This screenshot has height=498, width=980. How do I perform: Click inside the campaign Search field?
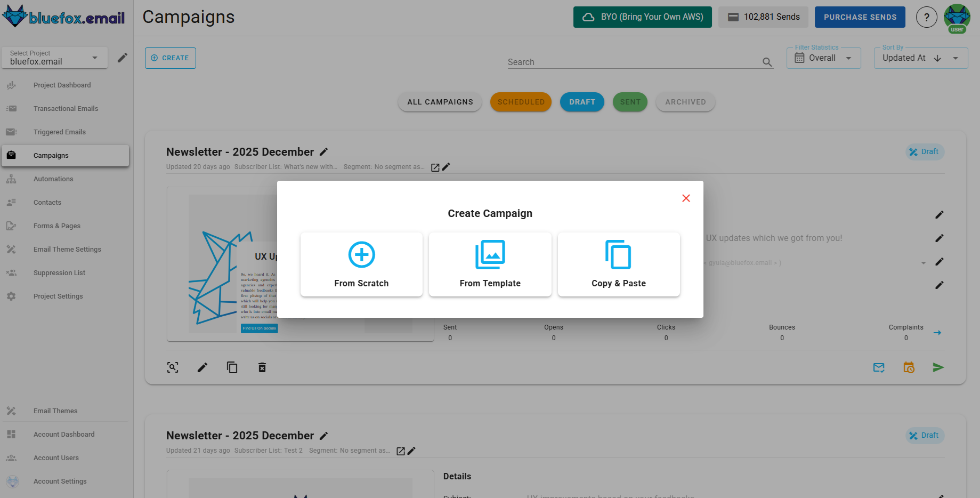(613, 61)
